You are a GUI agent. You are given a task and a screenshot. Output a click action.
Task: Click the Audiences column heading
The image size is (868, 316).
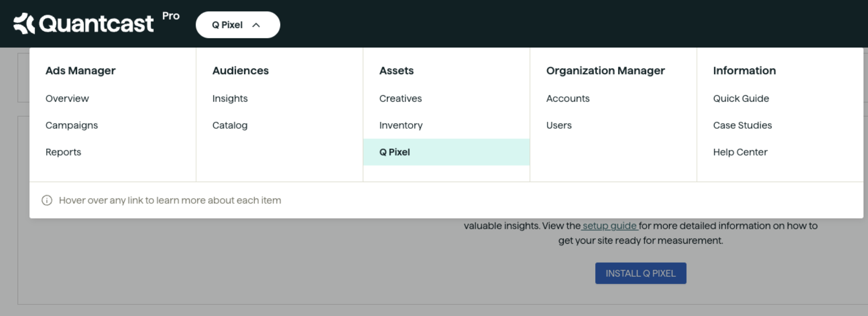click(x=240, y=71)
